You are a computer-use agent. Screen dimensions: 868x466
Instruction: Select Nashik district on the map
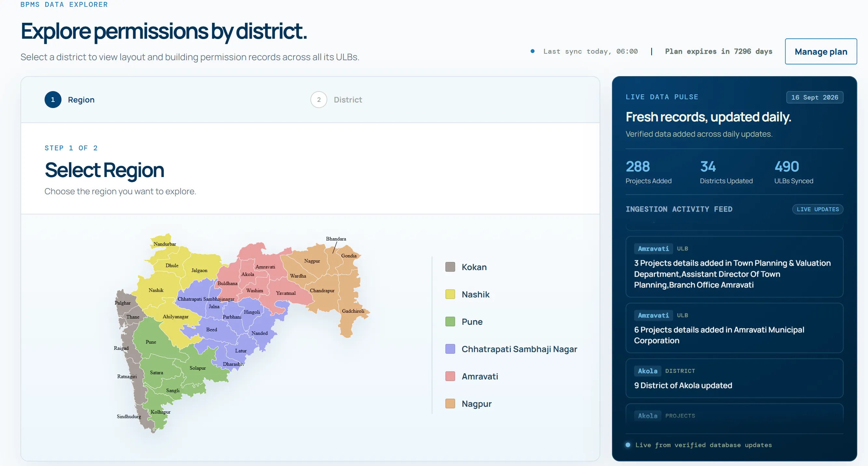tap(156, 290)
